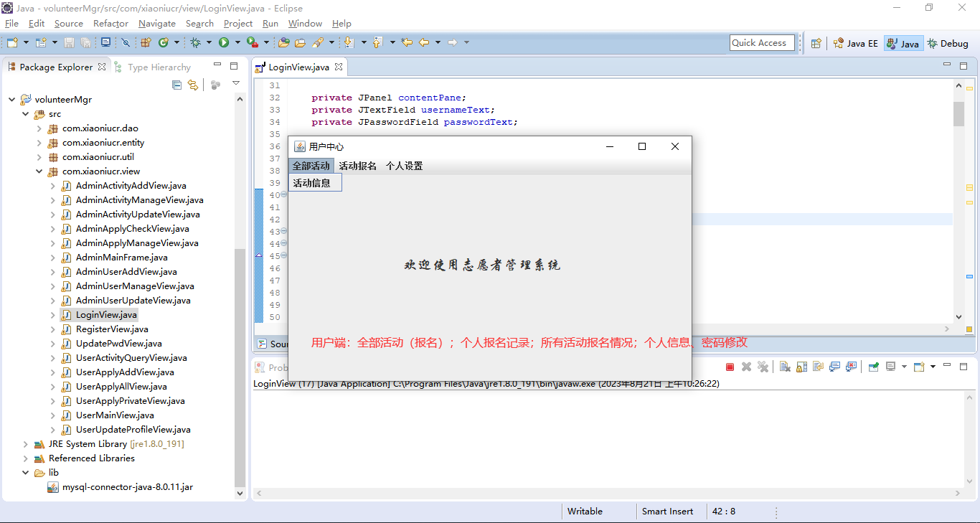Click the Pin Console icon
The width and height of the screenshot is (980, 523).
[x=874, y=367]
